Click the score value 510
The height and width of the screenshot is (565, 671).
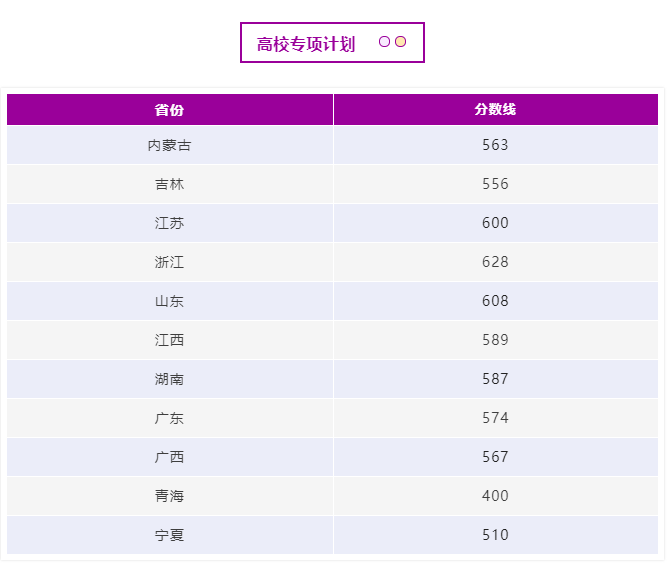click(495, 535)
